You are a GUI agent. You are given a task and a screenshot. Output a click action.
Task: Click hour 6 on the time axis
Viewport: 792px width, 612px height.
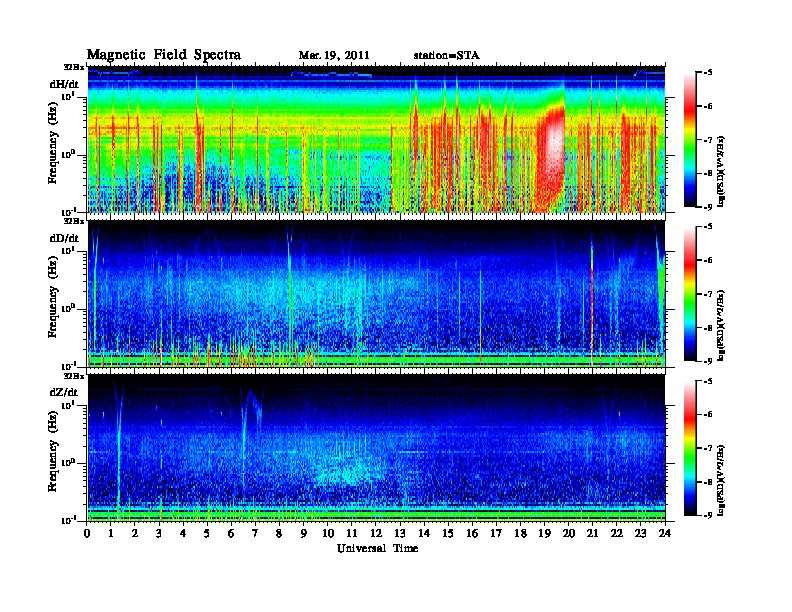tap(231, 533)
